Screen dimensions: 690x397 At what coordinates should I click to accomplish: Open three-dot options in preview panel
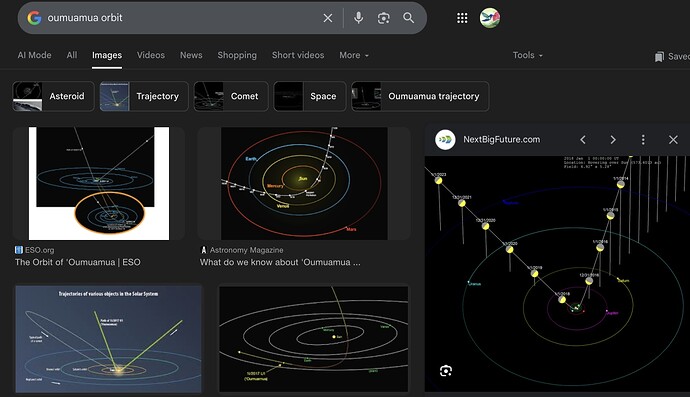pyautogui.click(x=643, y=140)
